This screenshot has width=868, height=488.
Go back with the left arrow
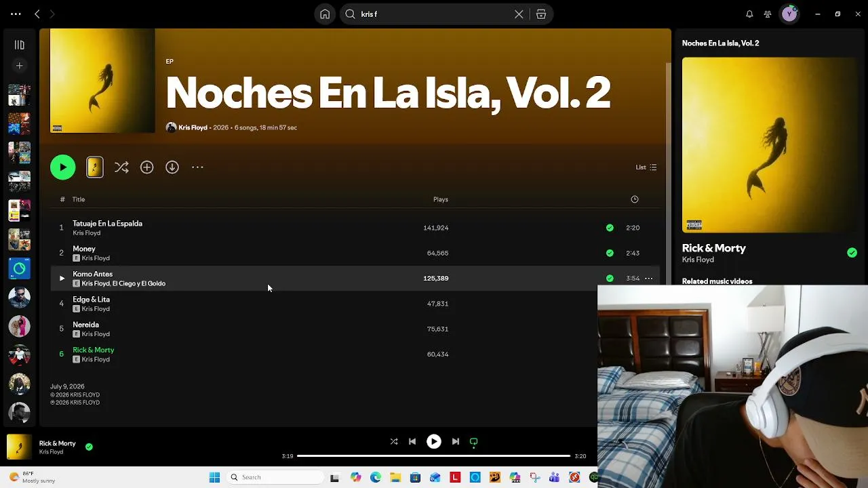pos(37,14)
